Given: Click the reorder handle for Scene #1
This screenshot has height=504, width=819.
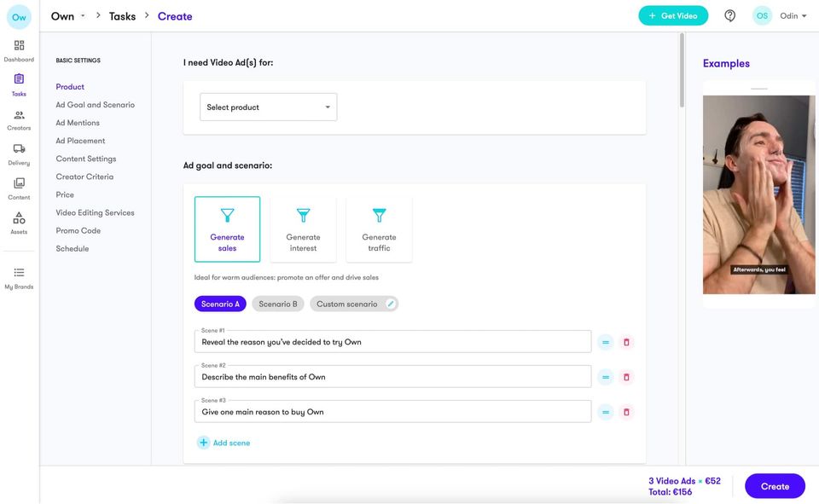Looking at the screenshot, I should coord(606,342).
